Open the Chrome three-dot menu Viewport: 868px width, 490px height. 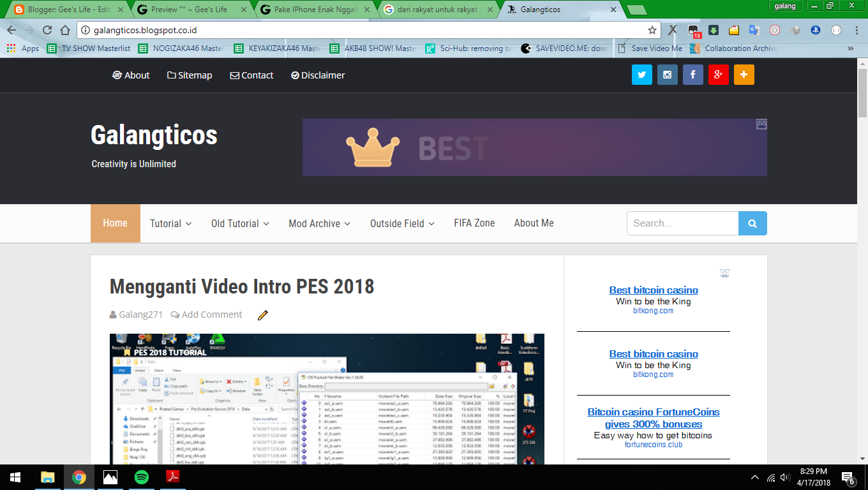coord(856,30)
